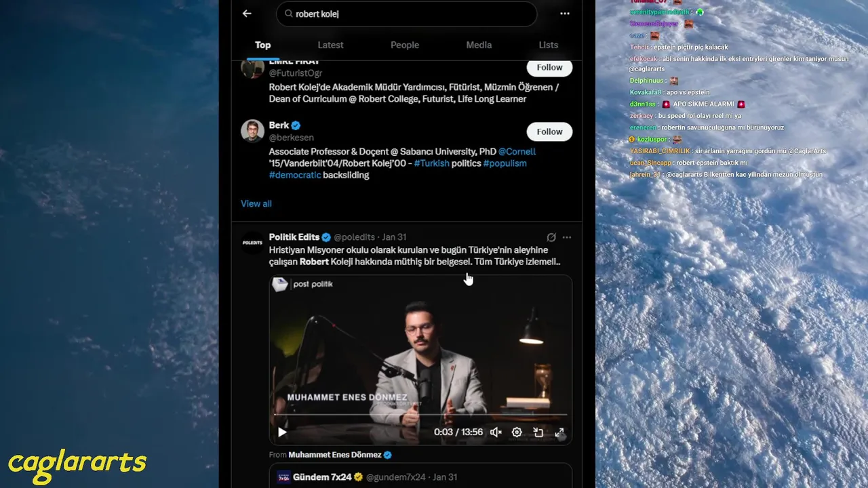Viewport: 868px width, 488px height.
Task: Open the @gundem7x24 handle
Action: coord(396,477)
